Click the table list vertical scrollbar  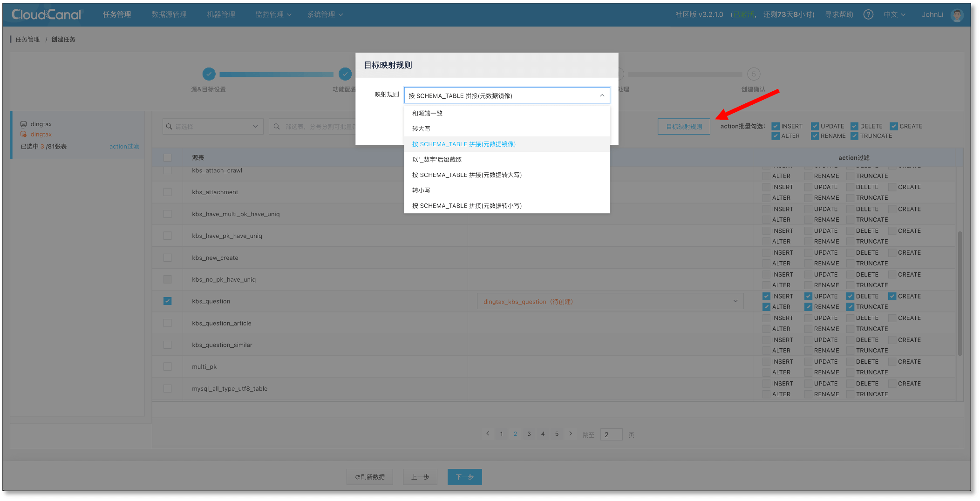tap(960, 293)
